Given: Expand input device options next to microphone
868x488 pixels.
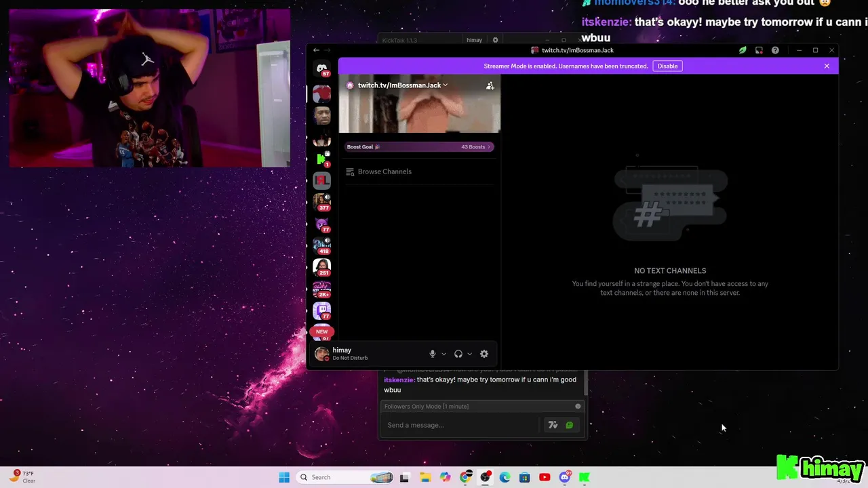Looking at the screenshot, I should tap(443, 354).
